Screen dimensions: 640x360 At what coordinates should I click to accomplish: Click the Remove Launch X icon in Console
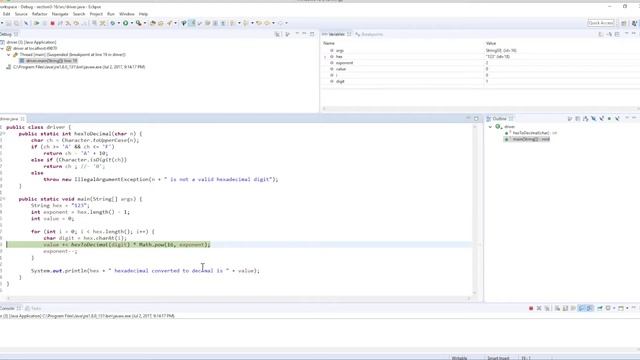pos(539,308)
